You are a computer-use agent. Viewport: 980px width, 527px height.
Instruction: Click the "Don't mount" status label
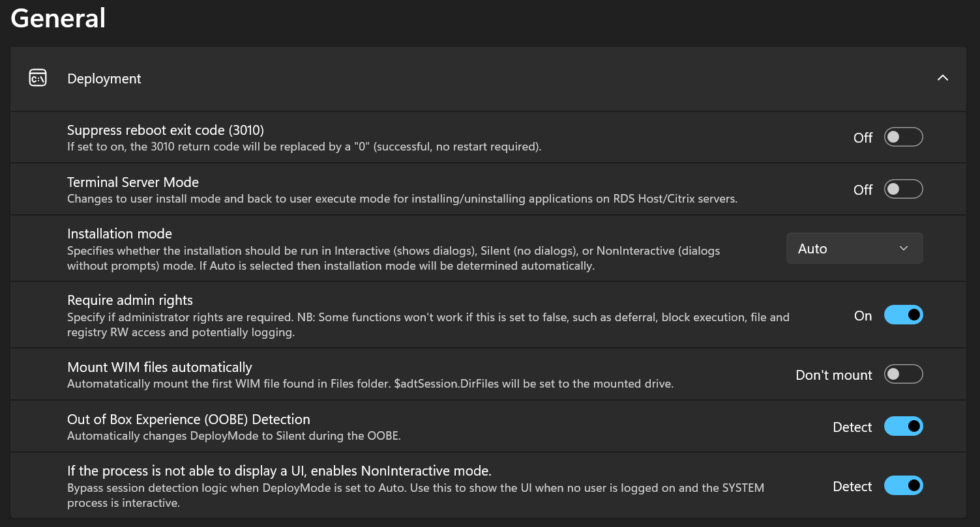point(833,375)
